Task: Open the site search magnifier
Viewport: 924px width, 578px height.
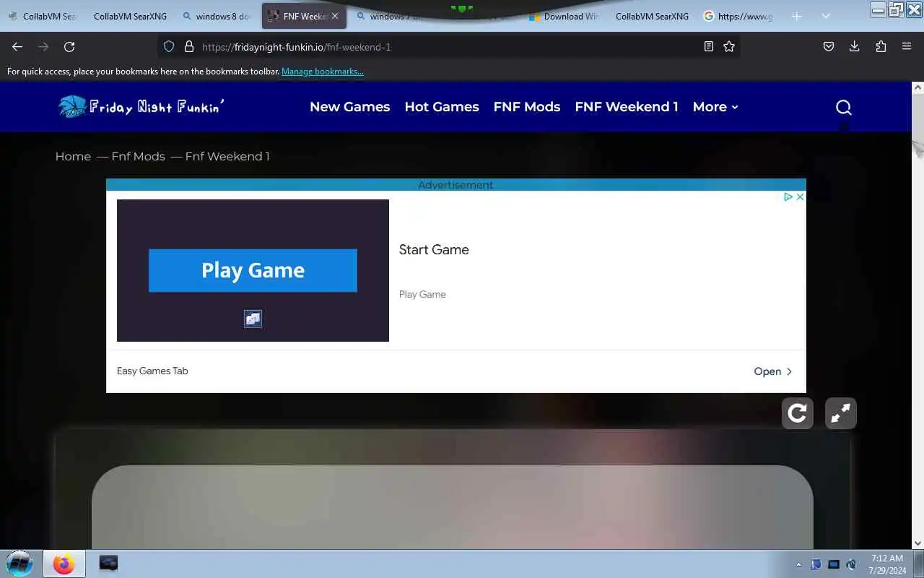Action: 844,107
